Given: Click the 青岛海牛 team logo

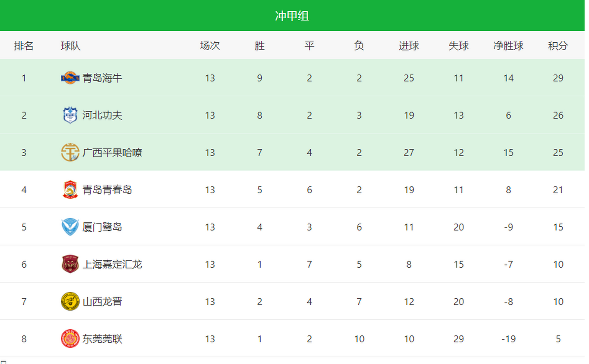Looking at the screenshot, I should tap(70, 78).
